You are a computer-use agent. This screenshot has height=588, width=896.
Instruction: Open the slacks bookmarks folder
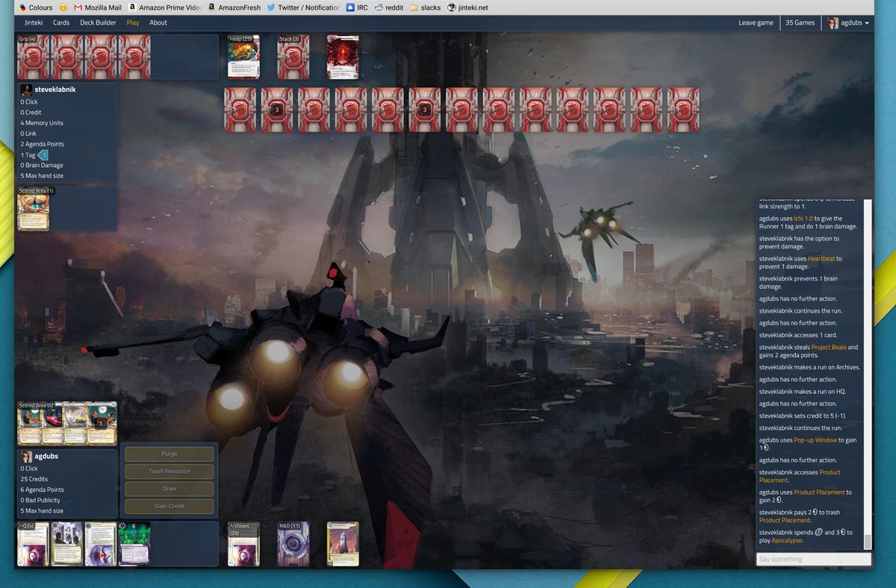(x=425, y=7)
